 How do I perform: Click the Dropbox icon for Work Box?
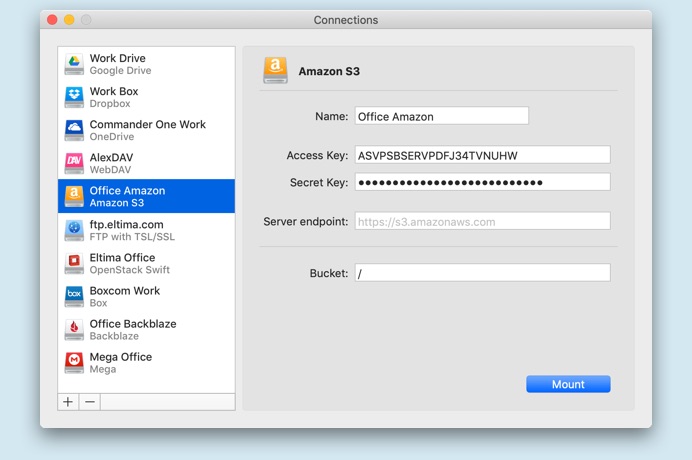[x=74, y=97]
